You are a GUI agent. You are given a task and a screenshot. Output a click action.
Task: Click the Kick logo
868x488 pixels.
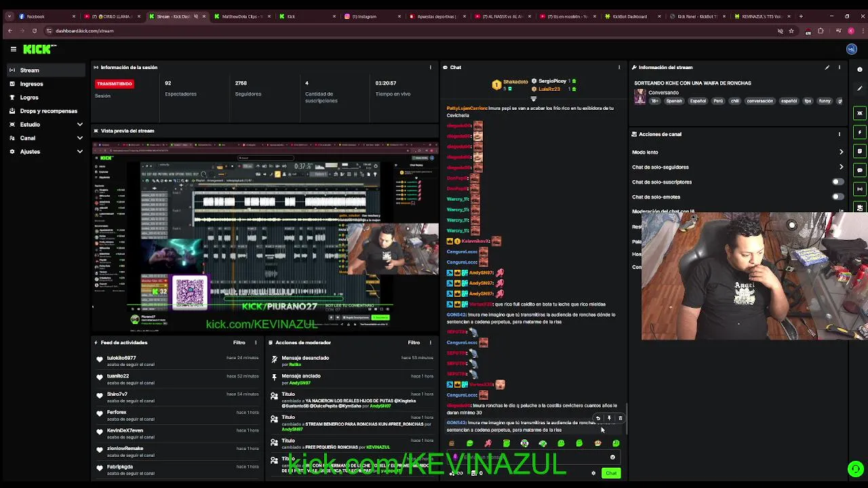coord(39,49)
